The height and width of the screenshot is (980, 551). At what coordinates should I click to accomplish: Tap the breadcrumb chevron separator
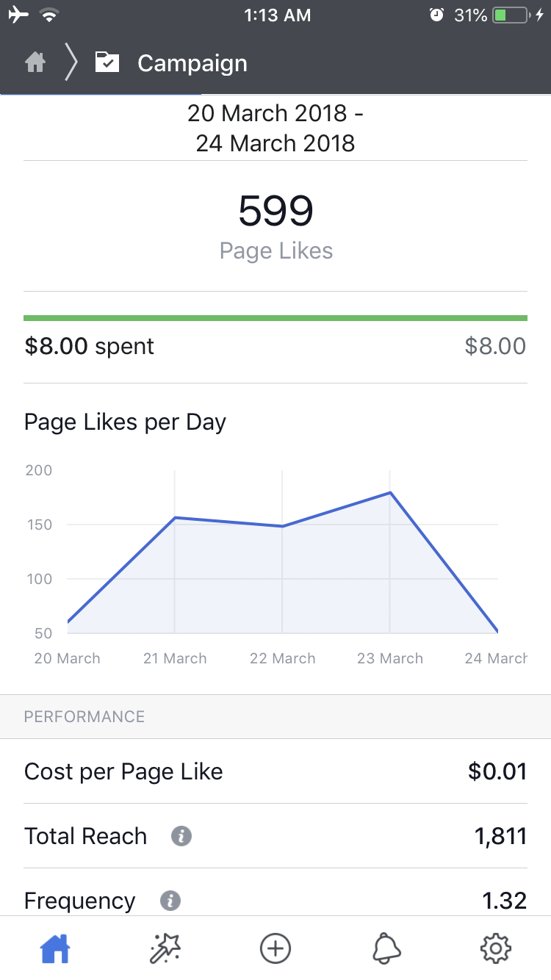tap(71, 63)
